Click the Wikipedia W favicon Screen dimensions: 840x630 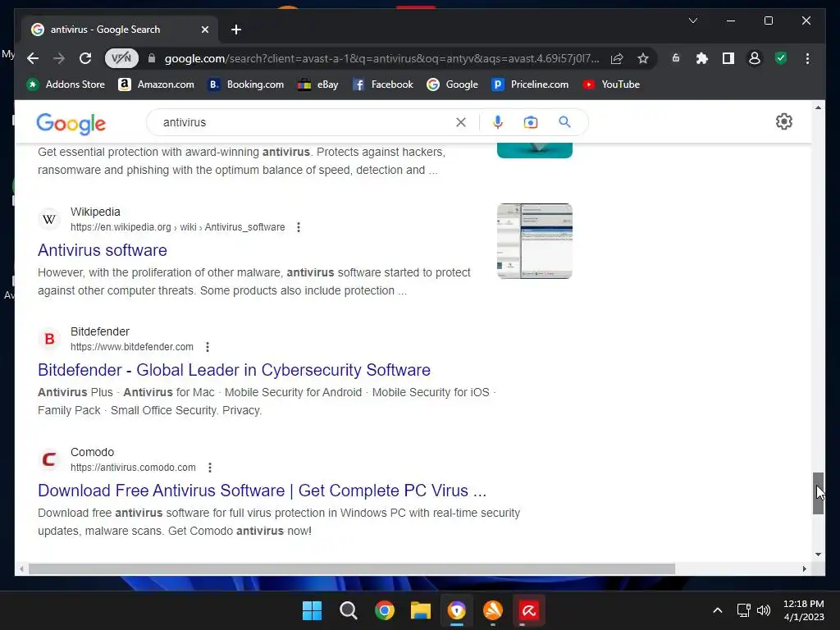(49, 220)
